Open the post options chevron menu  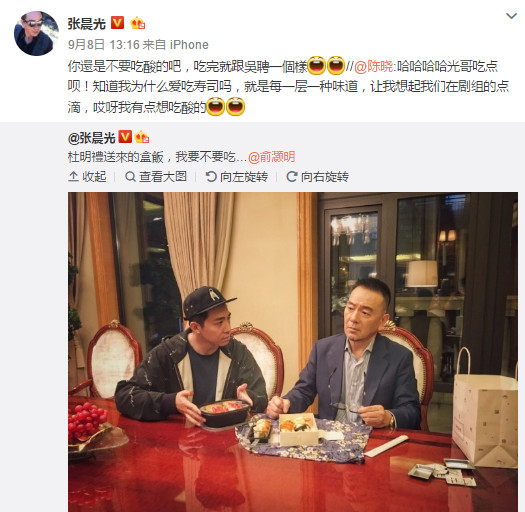point(511,16)
